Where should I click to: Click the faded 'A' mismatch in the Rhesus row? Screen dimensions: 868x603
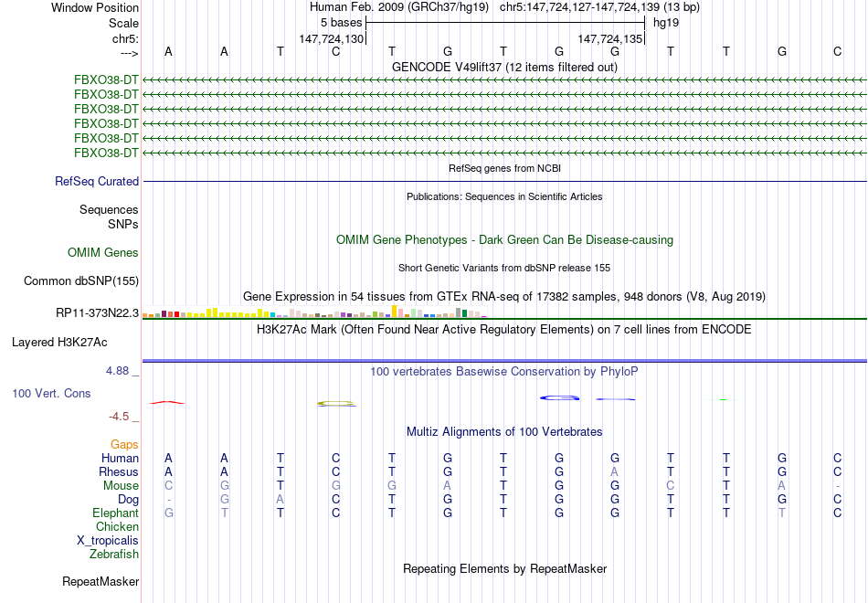pos(615,471)
